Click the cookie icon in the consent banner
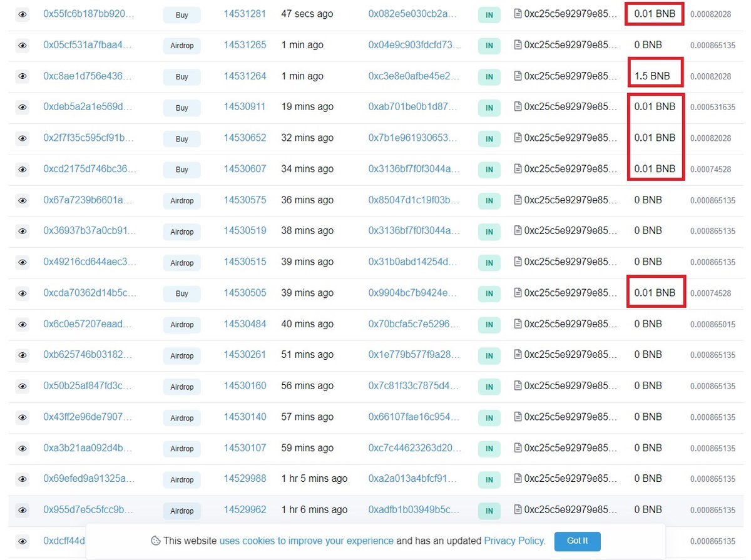The width and height of the screenshot is (751, 560). click(x=155, y=541)
